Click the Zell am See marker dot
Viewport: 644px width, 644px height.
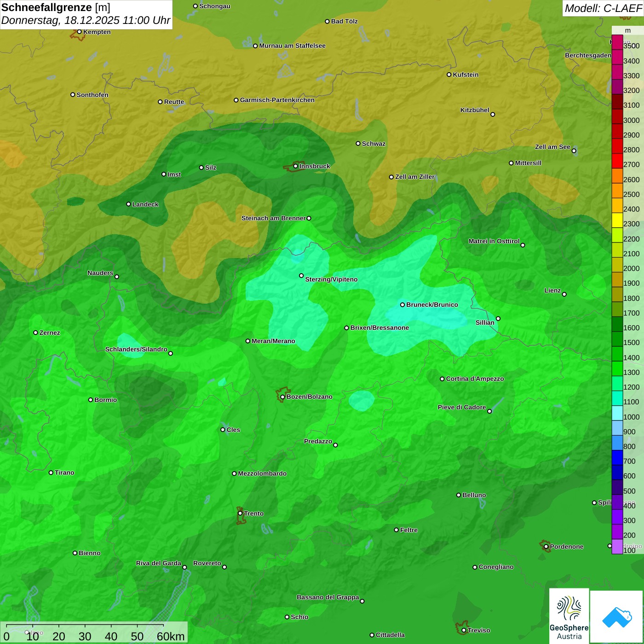pos(574,151)
